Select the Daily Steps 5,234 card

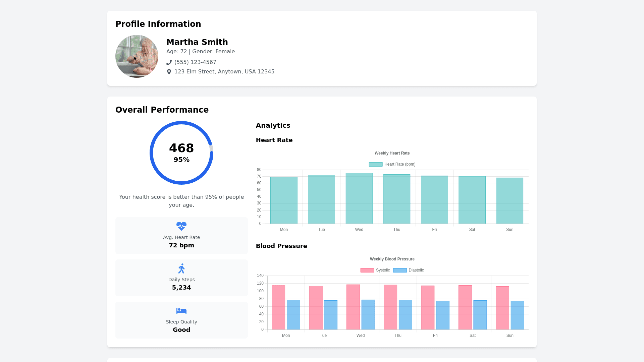(x=181, y=278)
